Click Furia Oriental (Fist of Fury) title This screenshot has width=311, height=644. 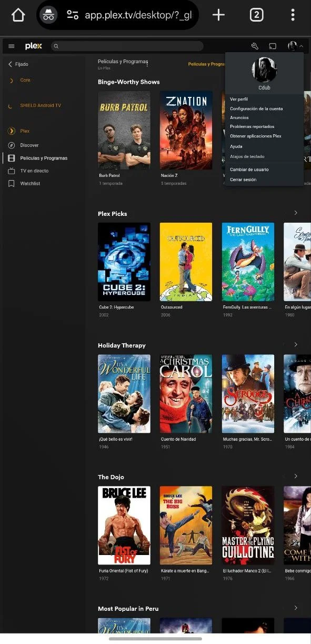point(124,570)
